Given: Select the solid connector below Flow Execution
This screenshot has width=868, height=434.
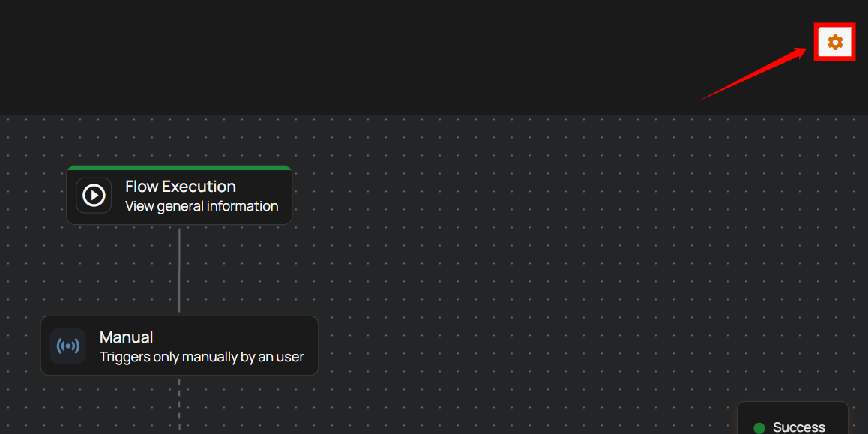Looking at the screenshot, I should coord(179,270).
